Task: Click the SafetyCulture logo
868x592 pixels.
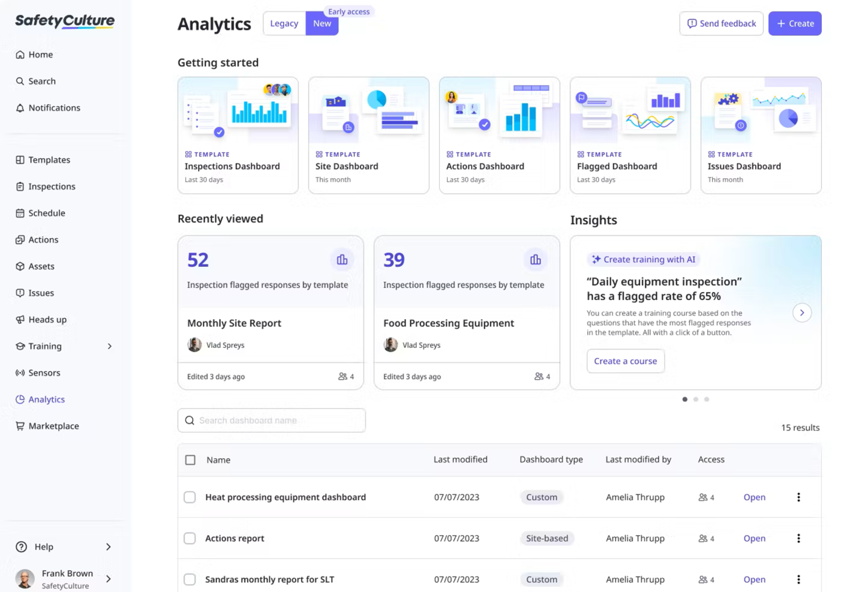Action: point(65,21)
